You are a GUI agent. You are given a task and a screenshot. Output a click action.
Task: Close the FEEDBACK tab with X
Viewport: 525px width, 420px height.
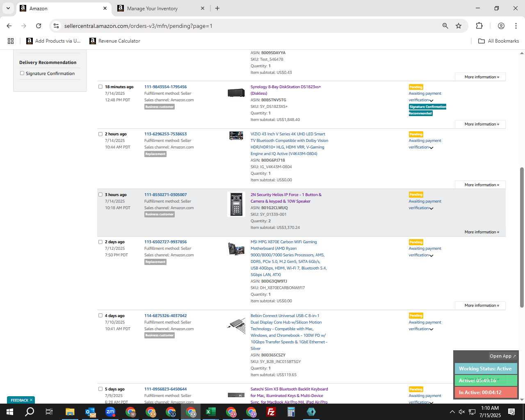[x=31, y=400]
